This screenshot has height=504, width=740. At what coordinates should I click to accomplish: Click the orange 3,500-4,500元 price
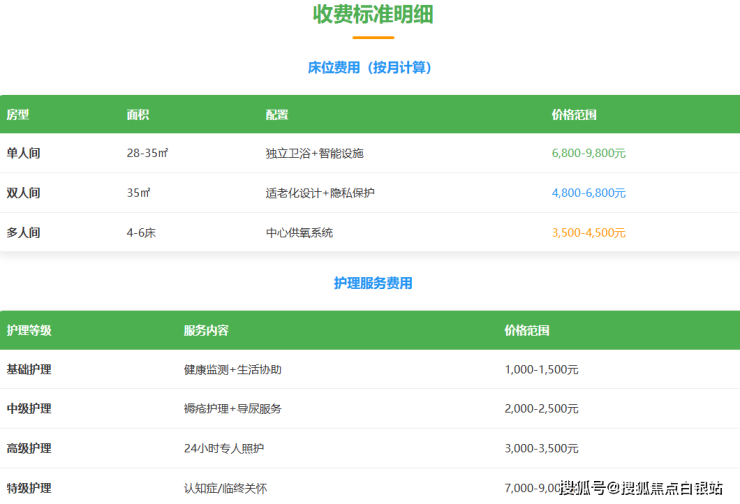[x=588, y=233]
